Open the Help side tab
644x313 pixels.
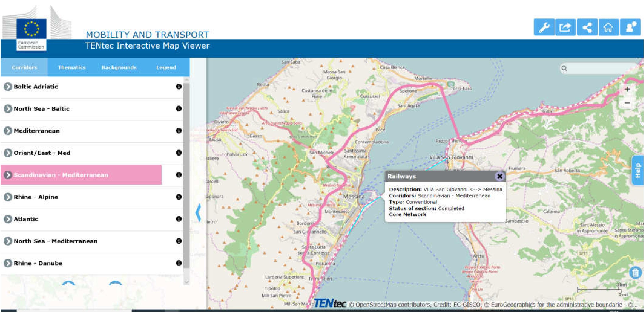coord(638,170)
